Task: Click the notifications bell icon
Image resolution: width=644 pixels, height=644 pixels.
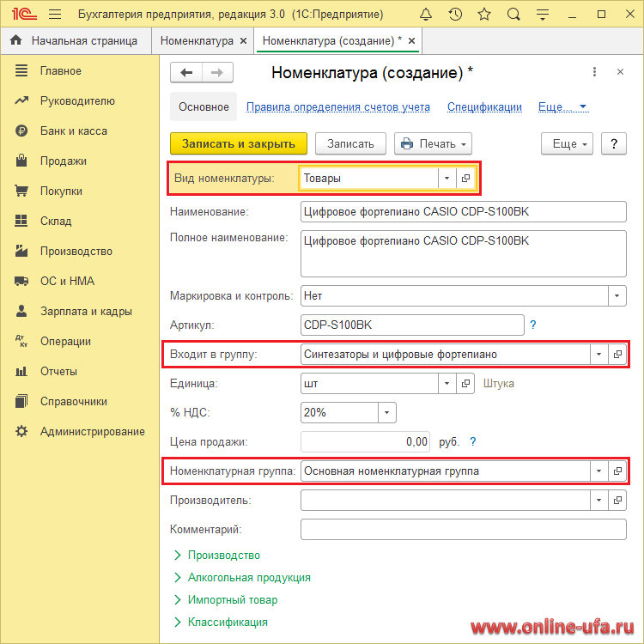Action: [426, 15]
